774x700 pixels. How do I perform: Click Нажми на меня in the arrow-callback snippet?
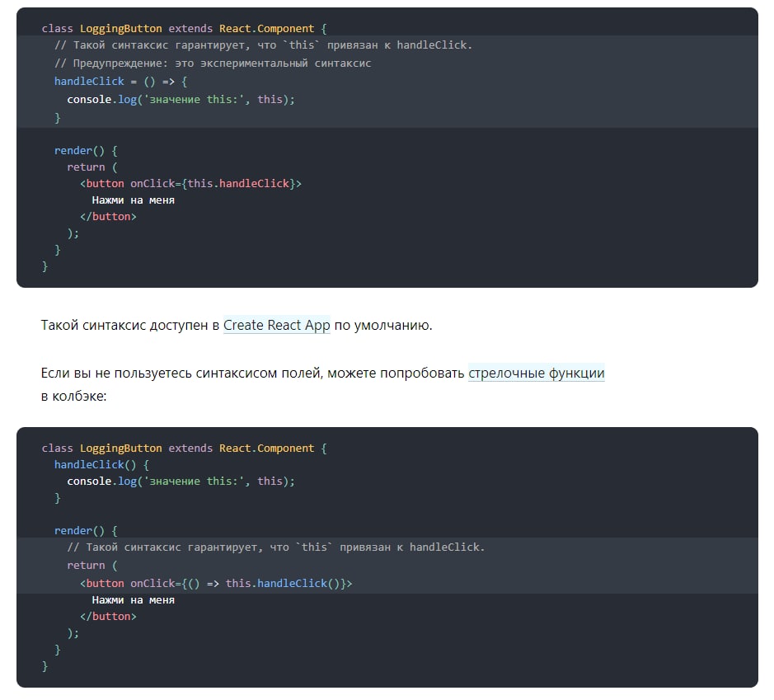pyautogui.click(x=134, y=600)
